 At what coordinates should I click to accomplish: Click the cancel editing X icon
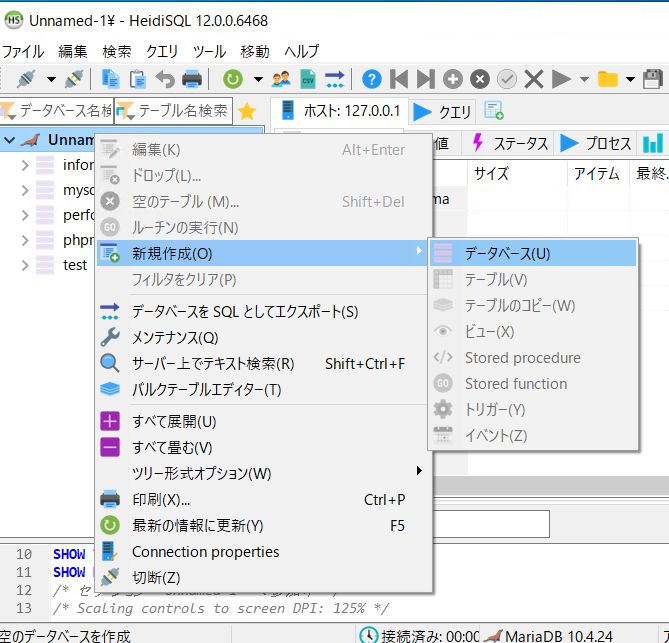(x=534, y=79)
